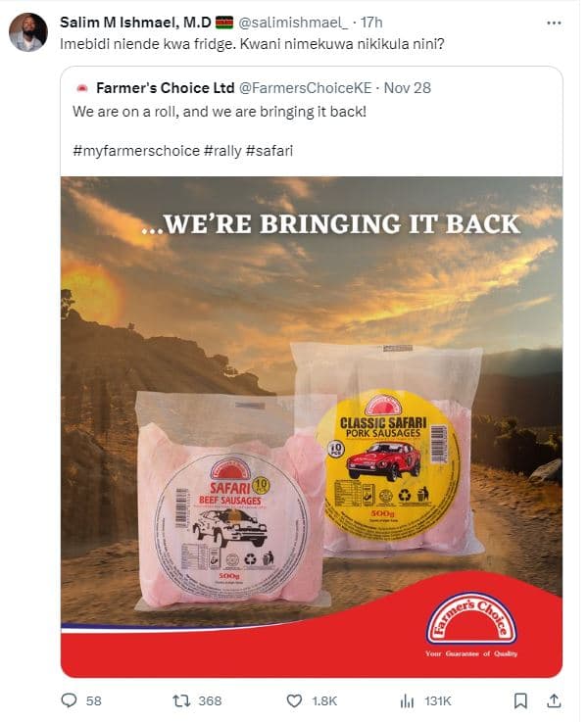Click the retweet arrows icon
Screen dimensions: 588x722
coord(181,700)
